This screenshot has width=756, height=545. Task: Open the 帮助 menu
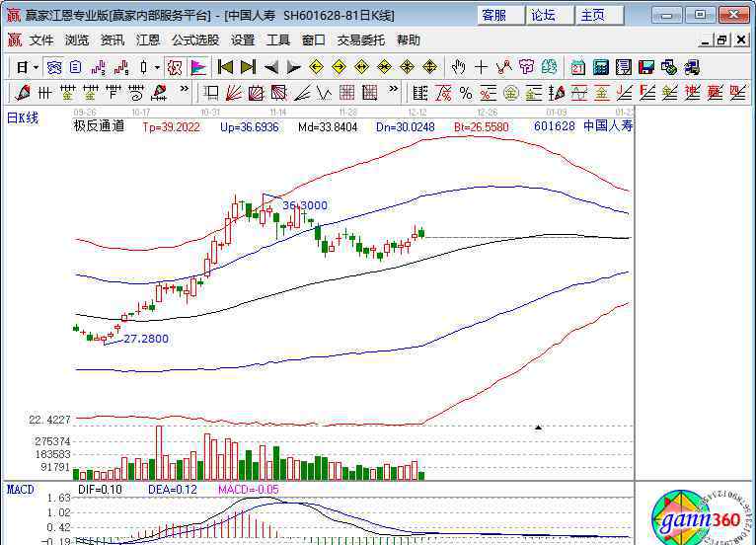[409, 40]
